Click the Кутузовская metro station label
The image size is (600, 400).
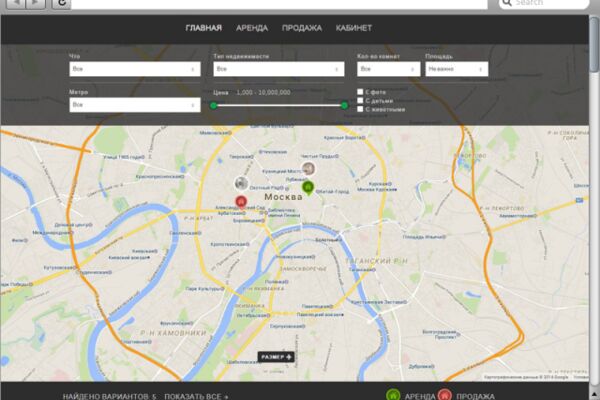pos(61,267)
